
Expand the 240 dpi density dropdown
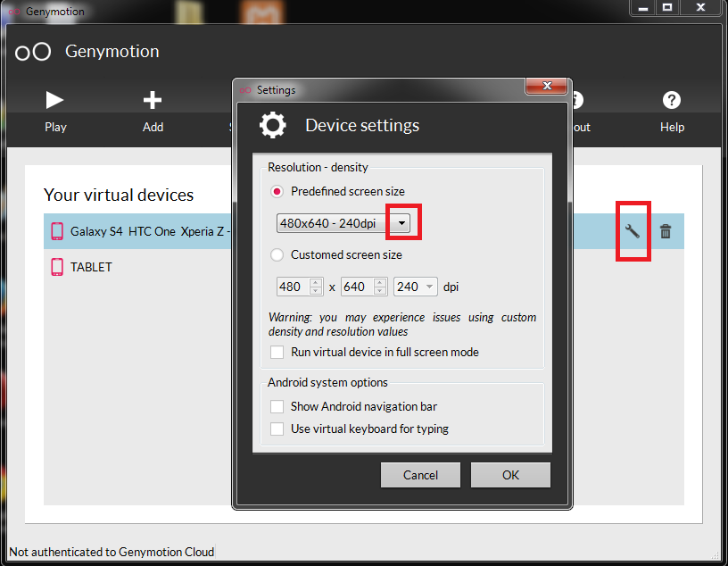[x=431, y=287]
